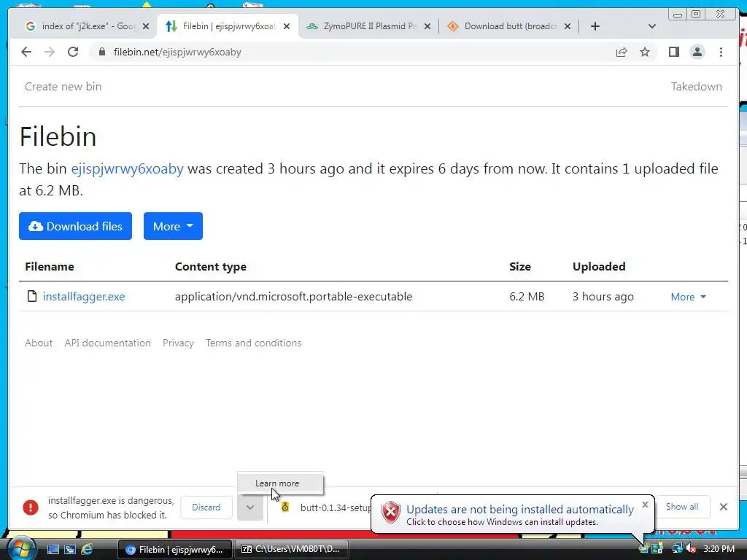Click the Takedown link
747x560 pixels.
pyautogui.click(x=697, y=87)
